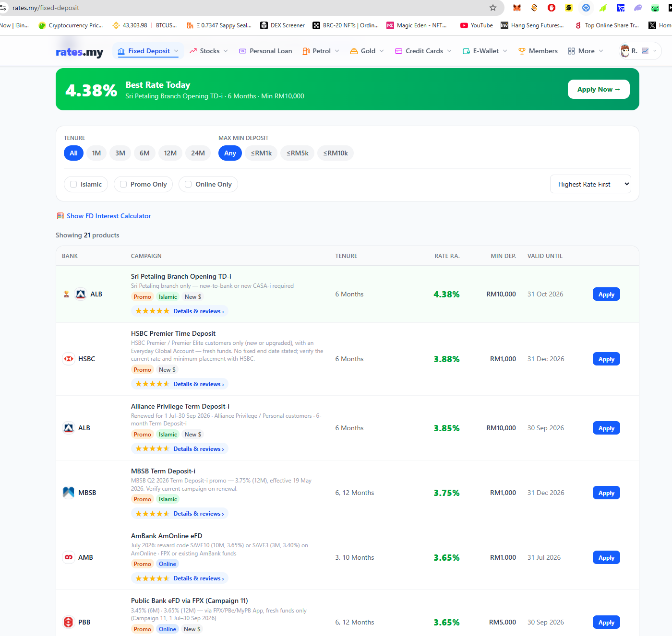
Task: Filter by ≤RM10k minimum deposit
Action: click(336, 153)
